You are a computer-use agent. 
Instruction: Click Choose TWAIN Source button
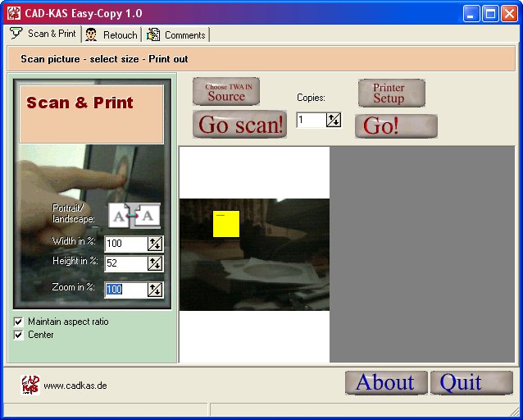[x=226, y=92]
